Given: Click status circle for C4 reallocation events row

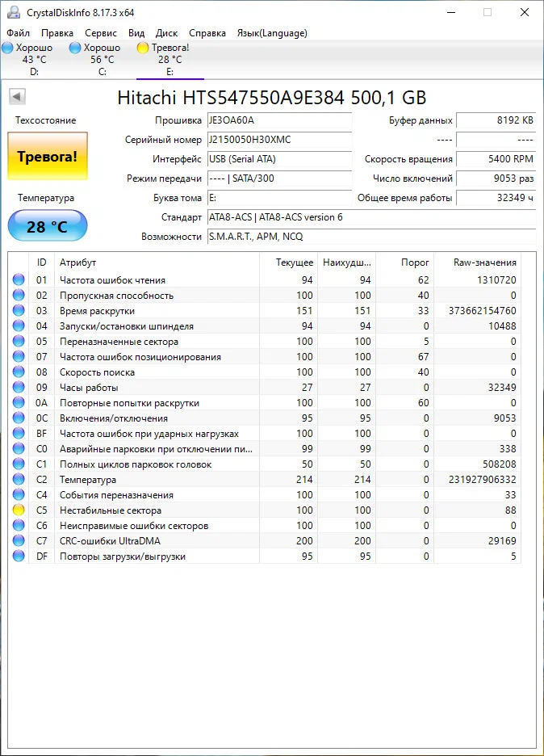Looking at the screenshot, I should click(19, 494).
